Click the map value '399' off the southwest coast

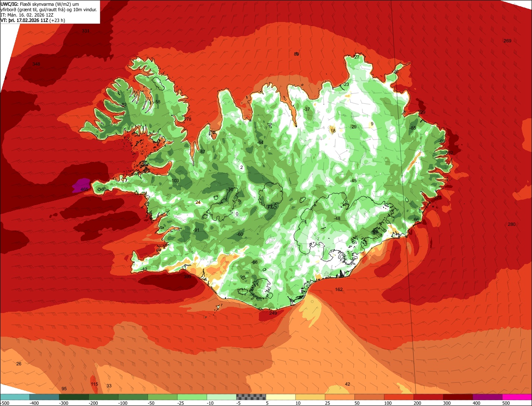[187, 276]
